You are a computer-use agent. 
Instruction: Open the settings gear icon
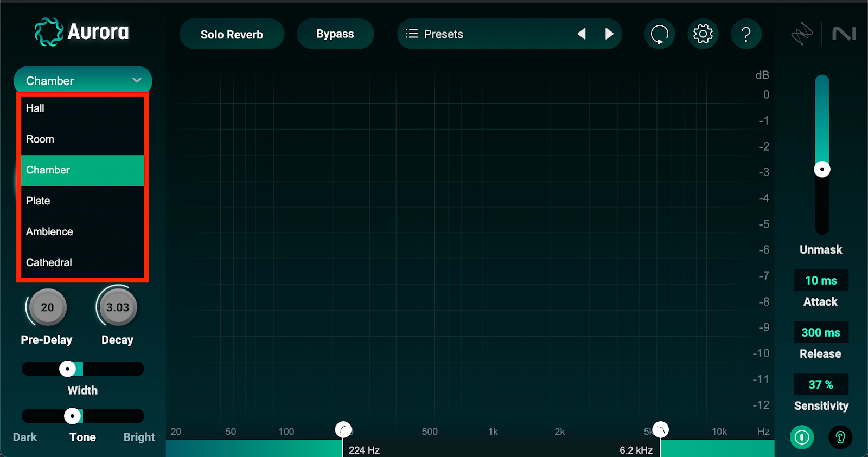[703, 34]
